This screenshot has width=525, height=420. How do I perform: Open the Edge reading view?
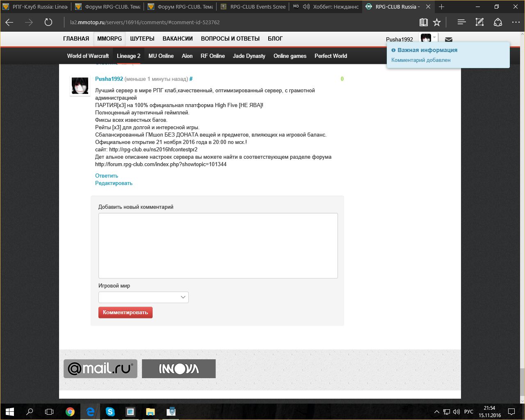click(424, 23)
